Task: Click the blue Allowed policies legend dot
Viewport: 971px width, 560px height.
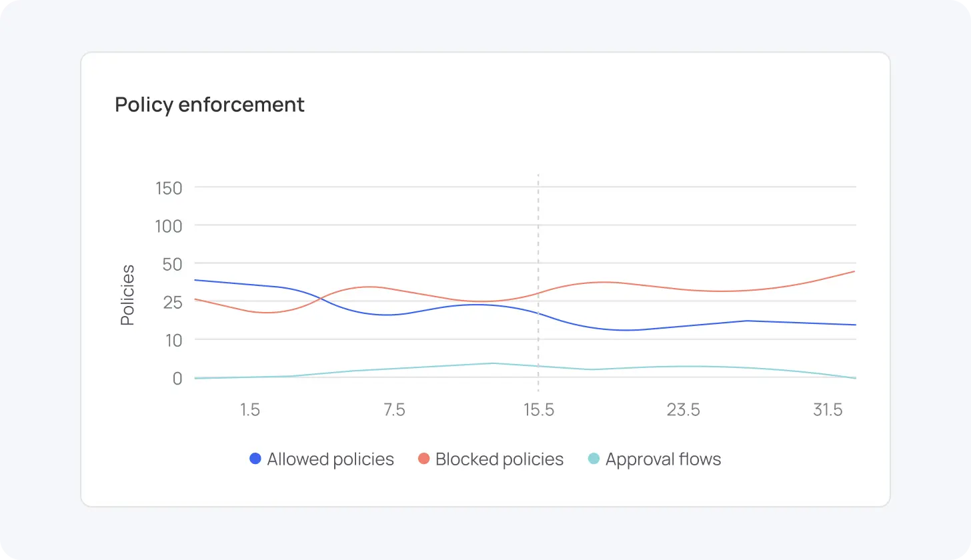Action: click(x=255, y=459)
